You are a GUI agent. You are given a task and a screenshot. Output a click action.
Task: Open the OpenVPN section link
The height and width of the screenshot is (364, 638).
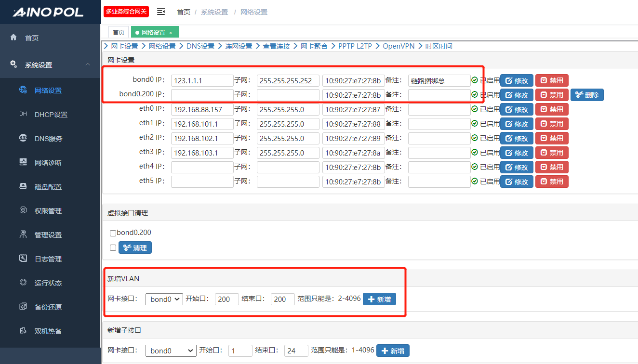398,46
